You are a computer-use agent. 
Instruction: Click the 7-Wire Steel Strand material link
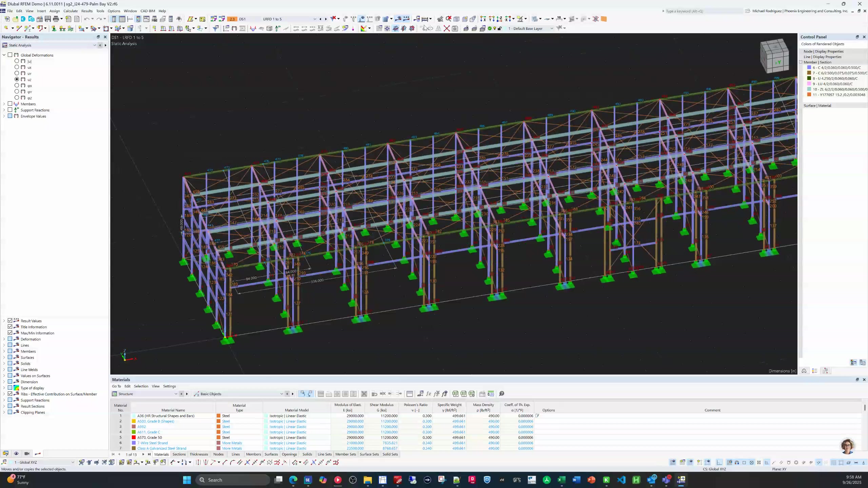point(152,443)
